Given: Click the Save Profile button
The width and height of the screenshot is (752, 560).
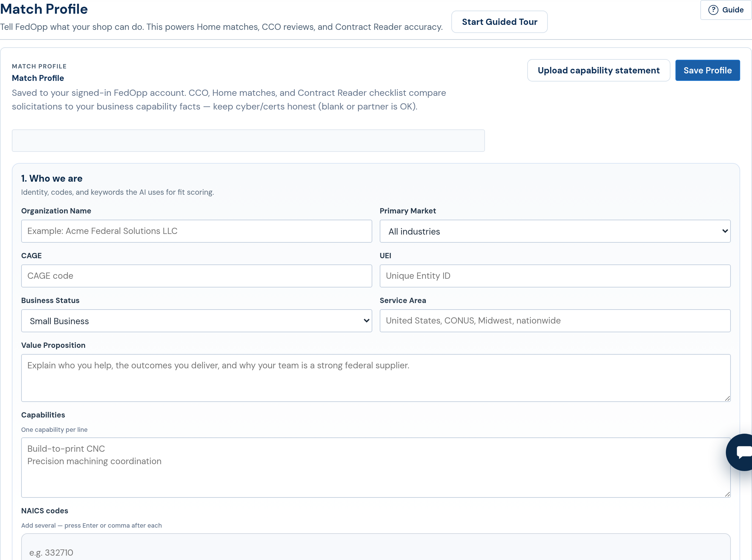Looking at the screenshot, I should (x=707, y=70).
